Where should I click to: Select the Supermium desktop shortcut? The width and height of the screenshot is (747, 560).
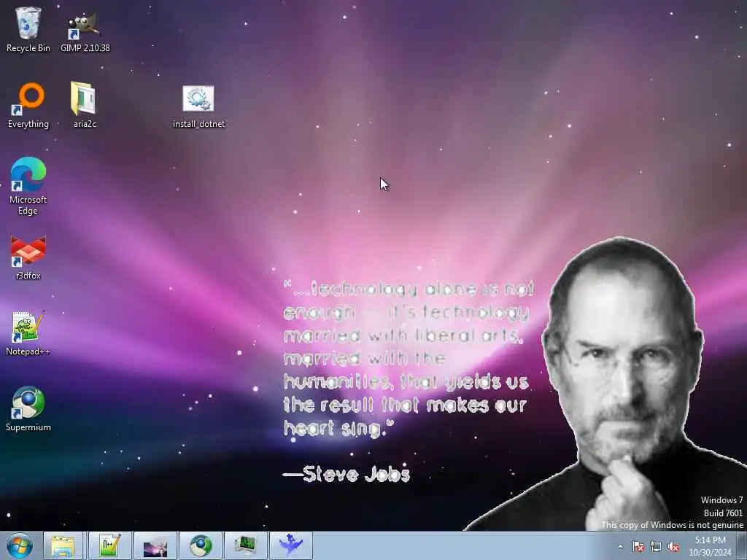28,408
